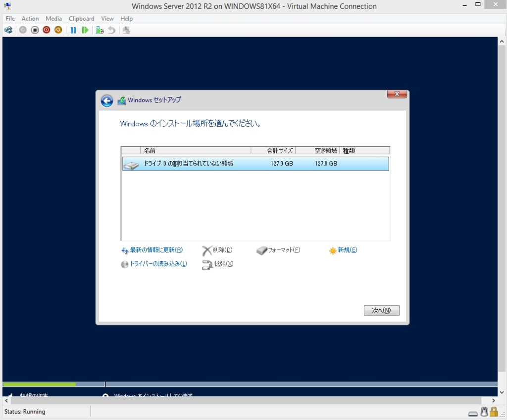Click the 合計サイズ column header

[273, 150]
